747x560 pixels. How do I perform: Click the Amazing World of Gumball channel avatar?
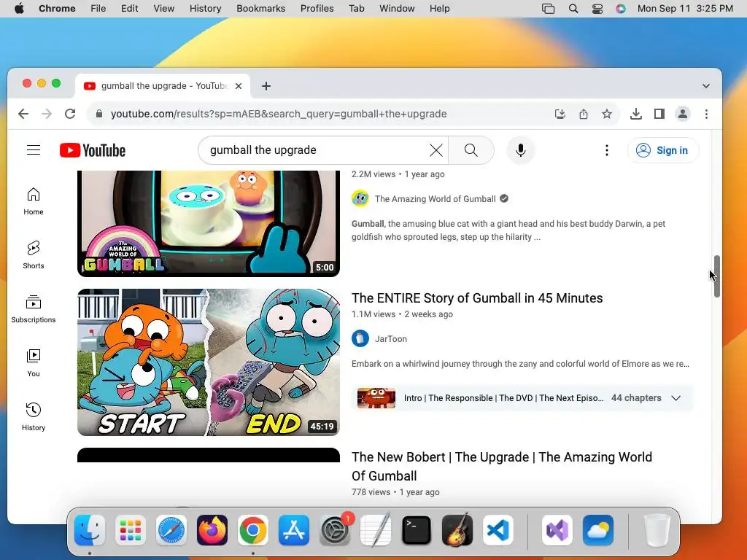pos(360,198)
